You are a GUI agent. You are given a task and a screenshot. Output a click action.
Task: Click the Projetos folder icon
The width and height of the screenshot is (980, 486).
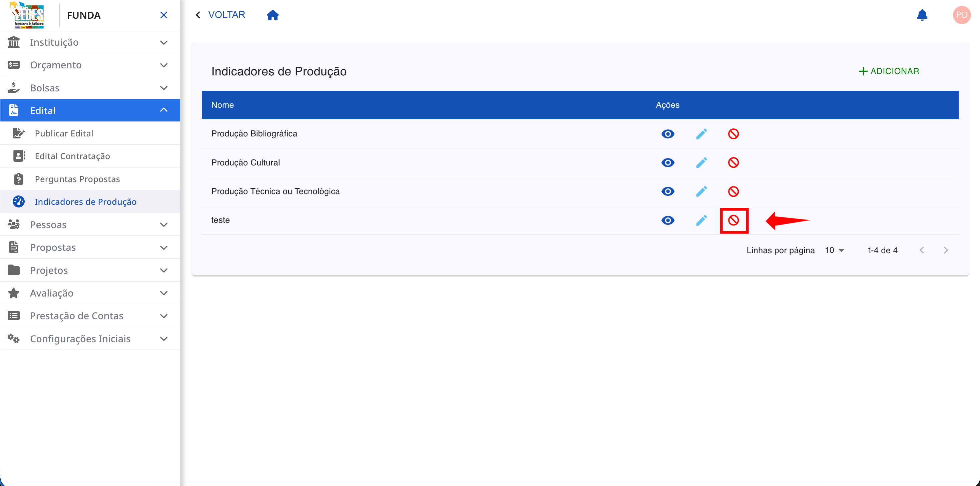click(14, 270)
